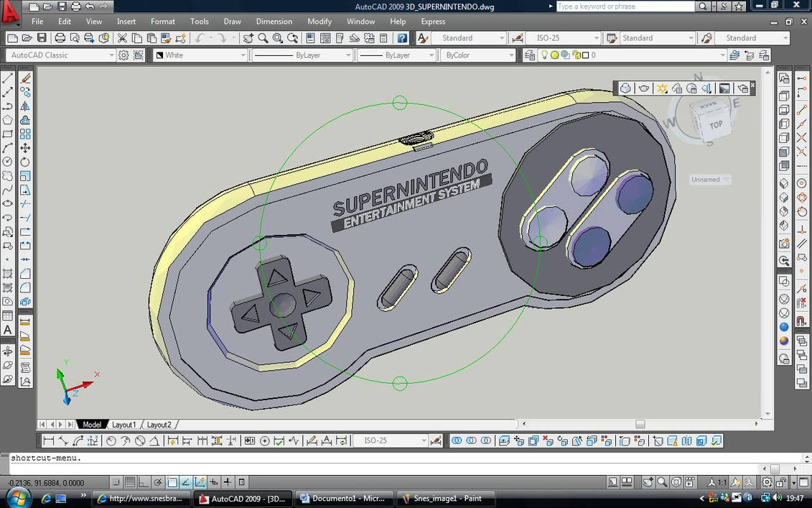Click the Paste from clipboard icon
Screen dimensions: 812x508
pyautogui.click(x=151, y=37)
